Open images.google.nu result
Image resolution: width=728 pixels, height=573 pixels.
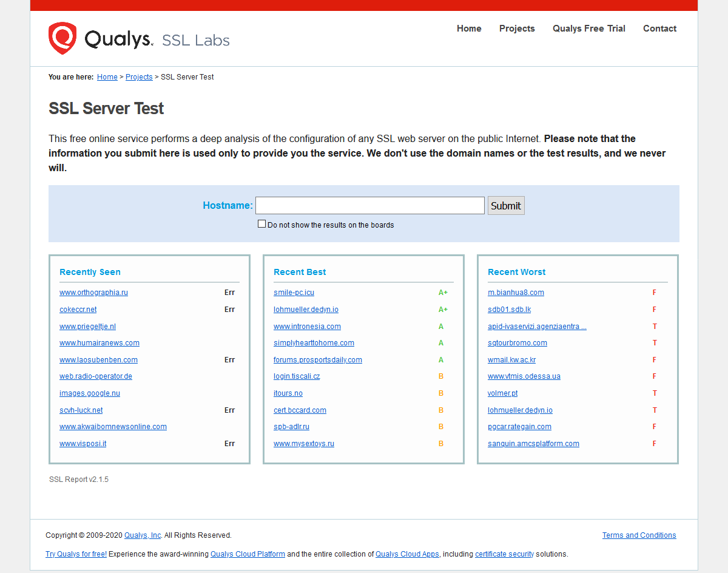click(x=90, y=393)
